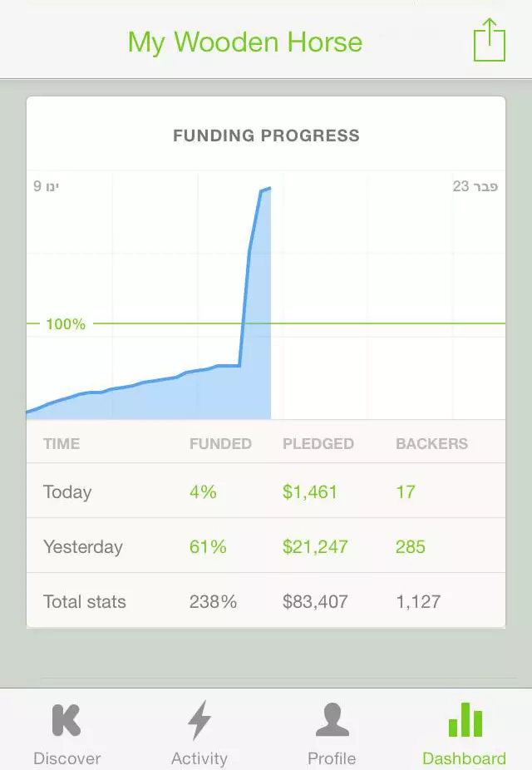Tap the 1,127 total backers value
The height and width of the screenshot is (770, 532).
pyautogui.click(x=418, y=601)
